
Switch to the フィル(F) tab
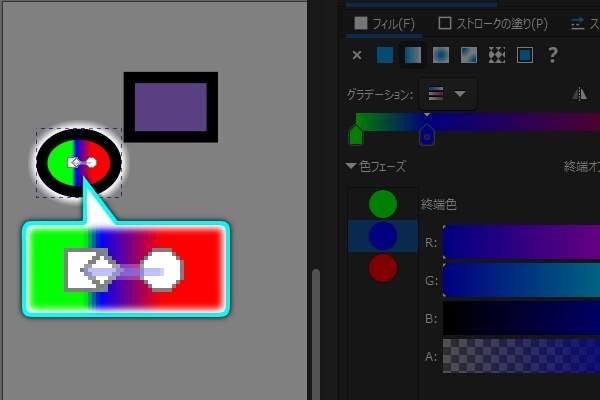384,24
